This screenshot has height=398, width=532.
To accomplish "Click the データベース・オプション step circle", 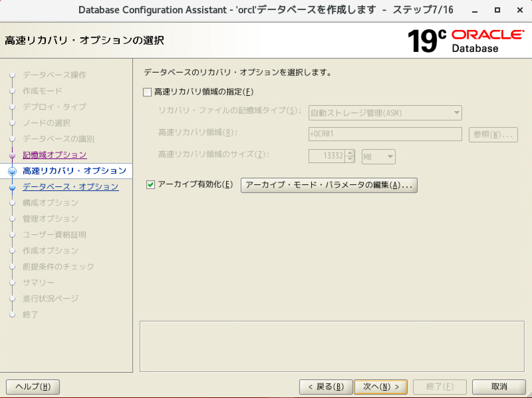I will tap(12, 187).
